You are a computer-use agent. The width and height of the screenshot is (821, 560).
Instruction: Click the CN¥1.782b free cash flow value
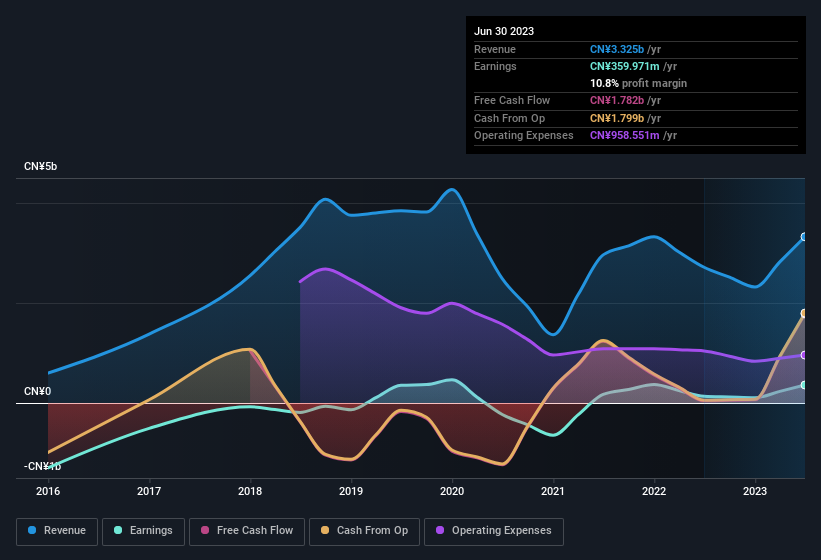click(617, 100)
